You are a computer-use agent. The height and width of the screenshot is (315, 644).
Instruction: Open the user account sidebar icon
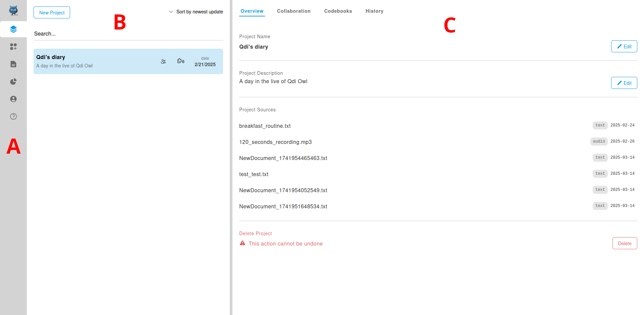point(13,99)
